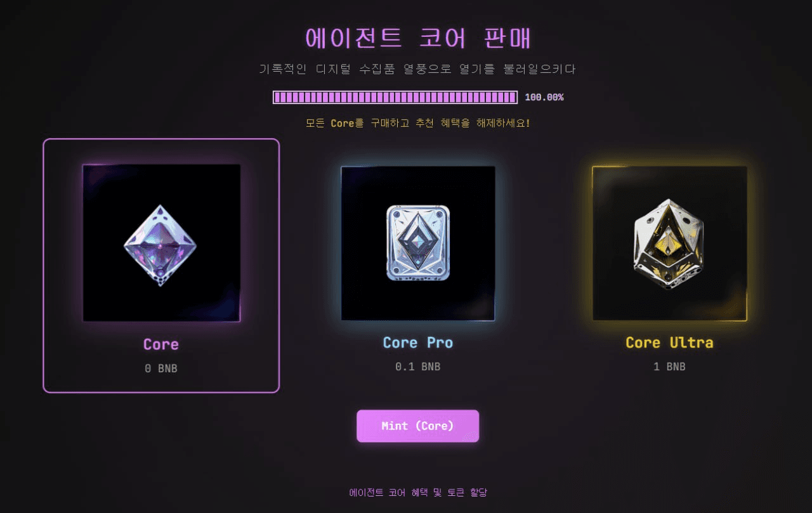Viewport: 812px width, 513px height.
Task: Click the silver rectangular Core Pro badge icon
Action: (418, 243)
